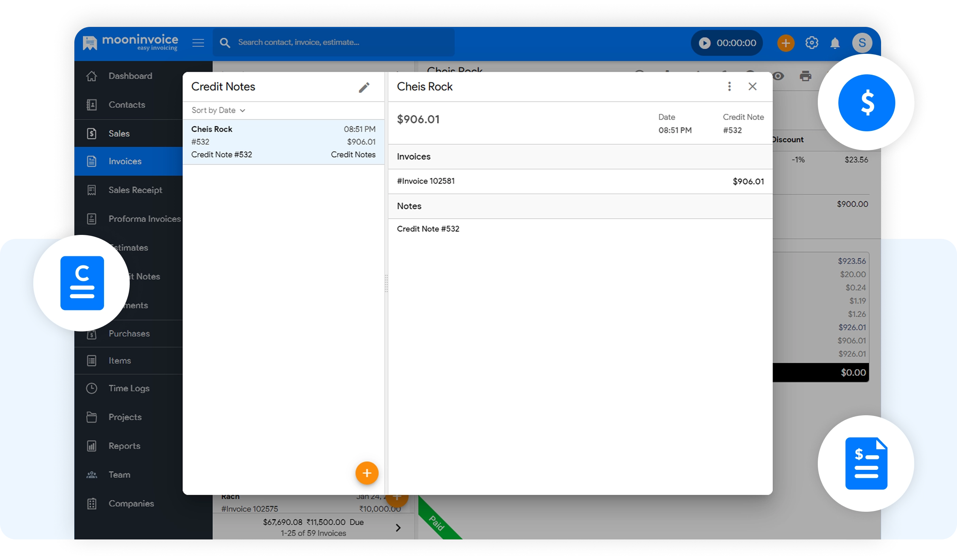Close the Cheis Rock credit note panel
Viewport: 957px width, 560px height.
click(x=752, y=86)
